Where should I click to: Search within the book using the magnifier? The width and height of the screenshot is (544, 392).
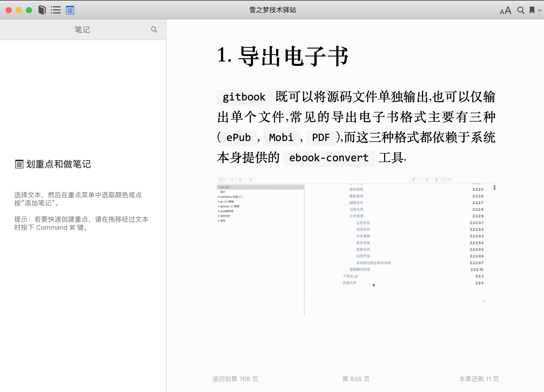click(521, 10)
